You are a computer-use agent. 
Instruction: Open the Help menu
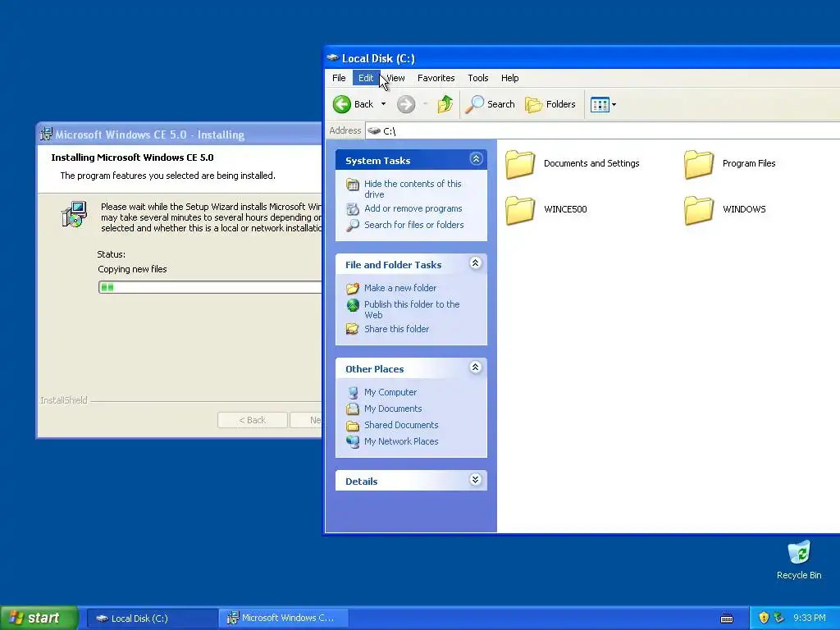[x=509, y=78]
